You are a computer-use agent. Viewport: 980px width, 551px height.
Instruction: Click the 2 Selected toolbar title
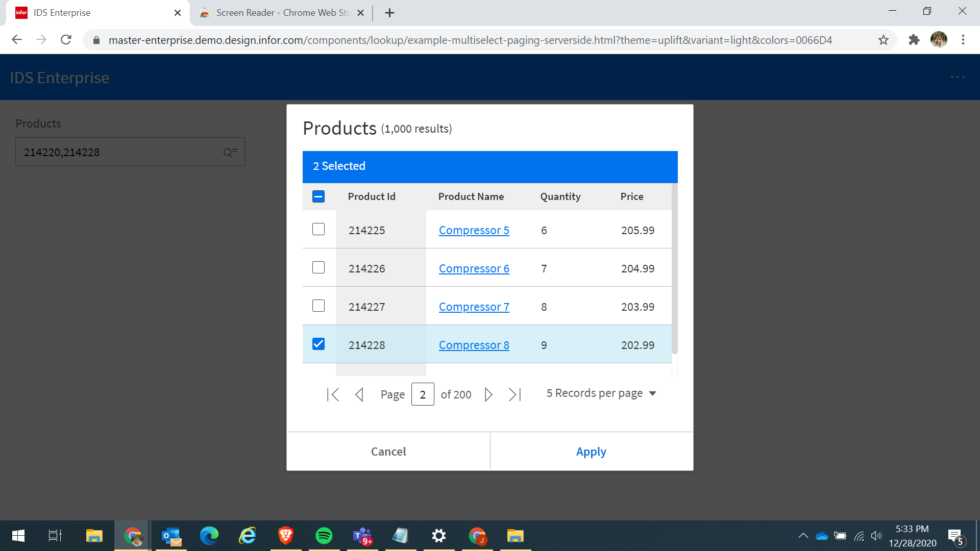pyautogui.click(x=339, y=166)
